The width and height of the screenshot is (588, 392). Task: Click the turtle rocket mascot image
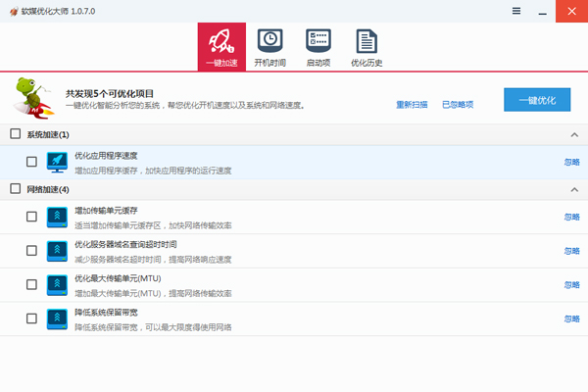point(33,98)
